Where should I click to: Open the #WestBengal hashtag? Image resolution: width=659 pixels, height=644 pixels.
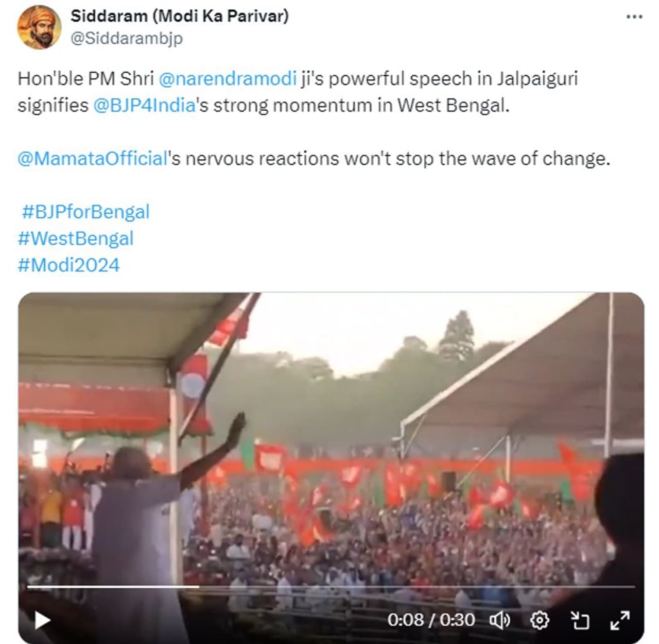(76, 239)
